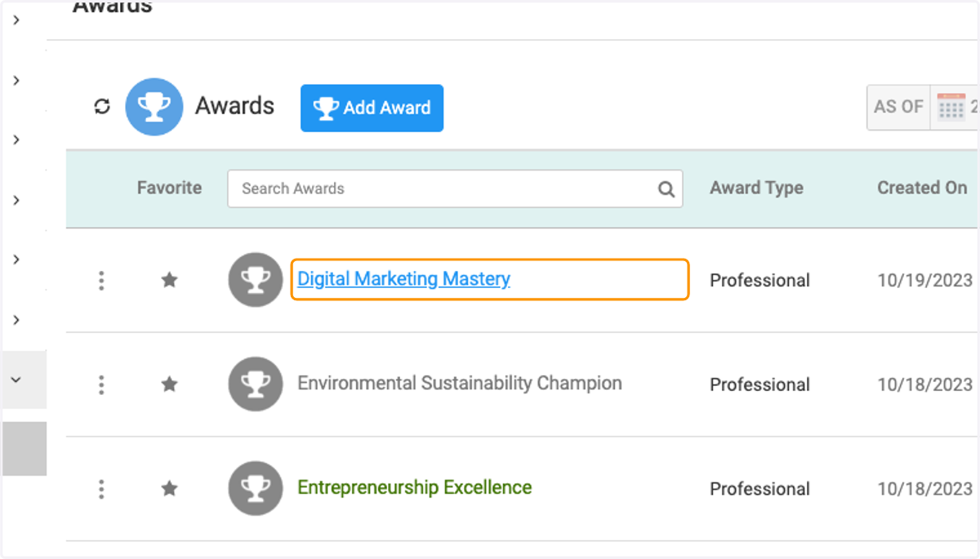This screenshot has width=980, height=559.
Task: Open the Entrepreneurship Excellence row options menu
Action: (101, 489)
